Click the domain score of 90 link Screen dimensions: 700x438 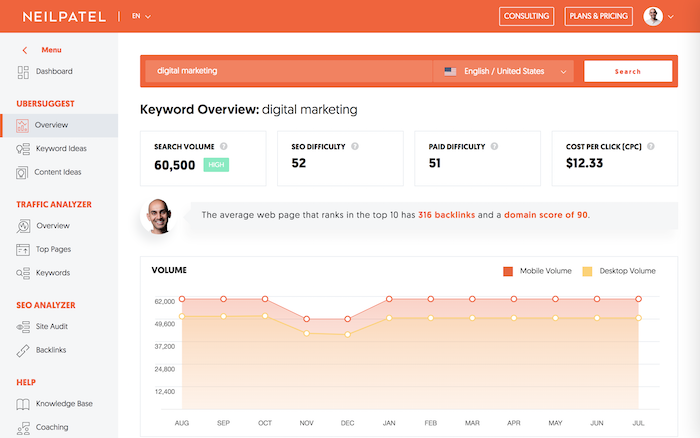[x=546, y=215]
